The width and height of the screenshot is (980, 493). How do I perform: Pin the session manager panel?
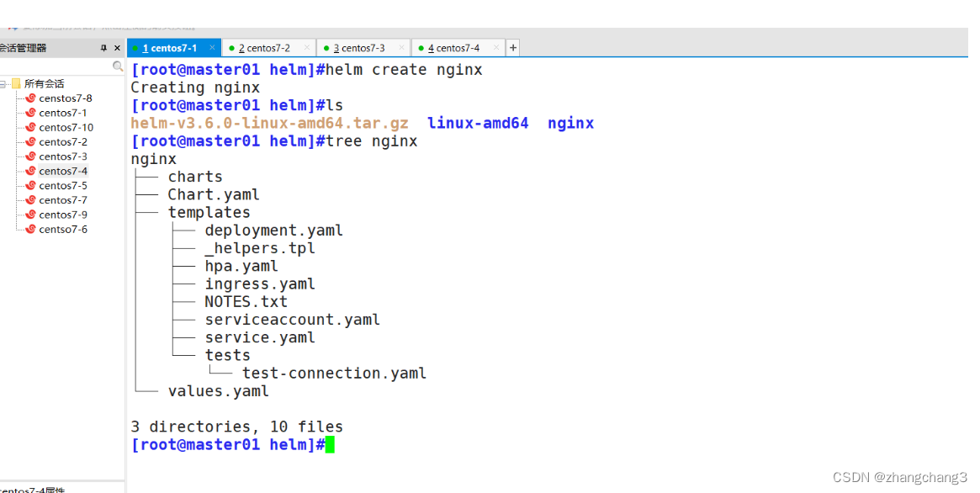point(103,48)
